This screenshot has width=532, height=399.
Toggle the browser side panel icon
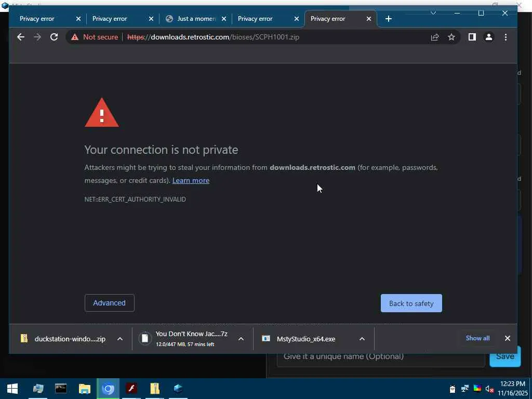coord(472,37)
